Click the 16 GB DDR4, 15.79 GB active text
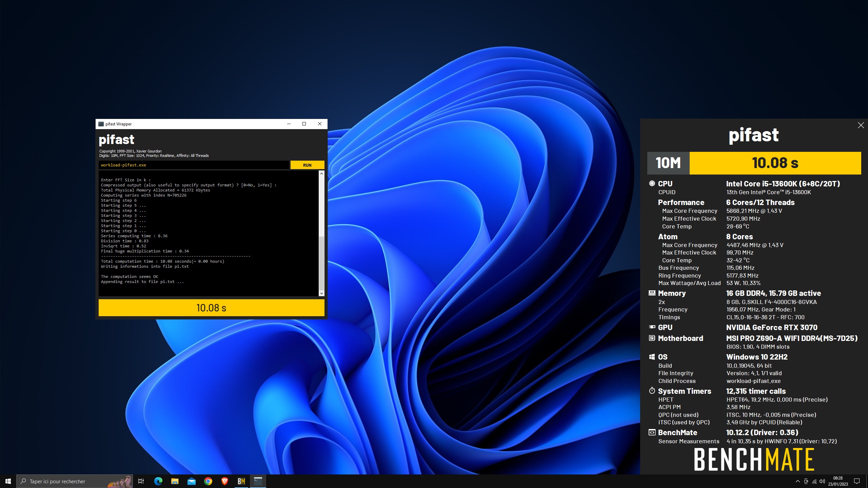This screenshot has height=488, width=868. pyautogui.click(x=773, y=293)
